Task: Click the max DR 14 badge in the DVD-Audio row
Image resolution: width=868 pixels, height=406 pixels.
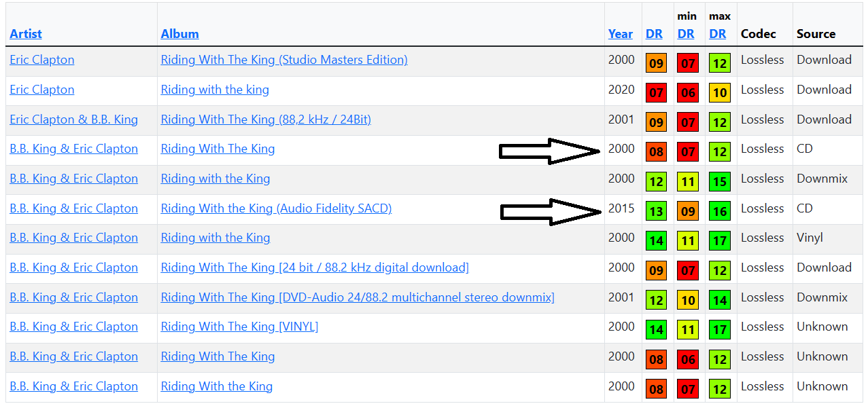Action: click(x=720, y=300)
